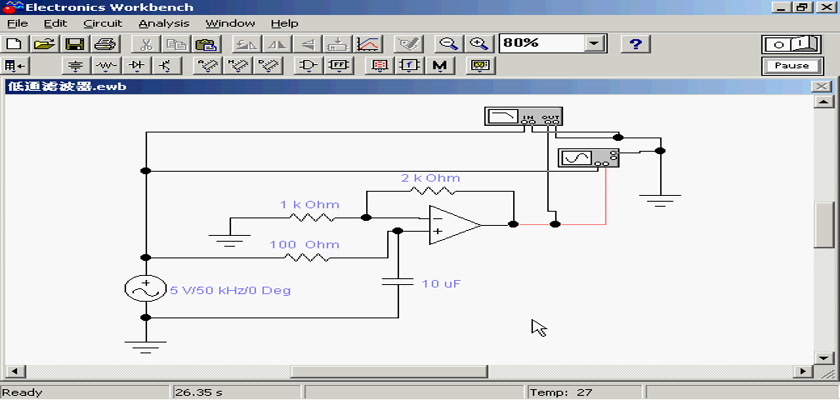Open the Miscellaneous M parts bin

(439, 66)
